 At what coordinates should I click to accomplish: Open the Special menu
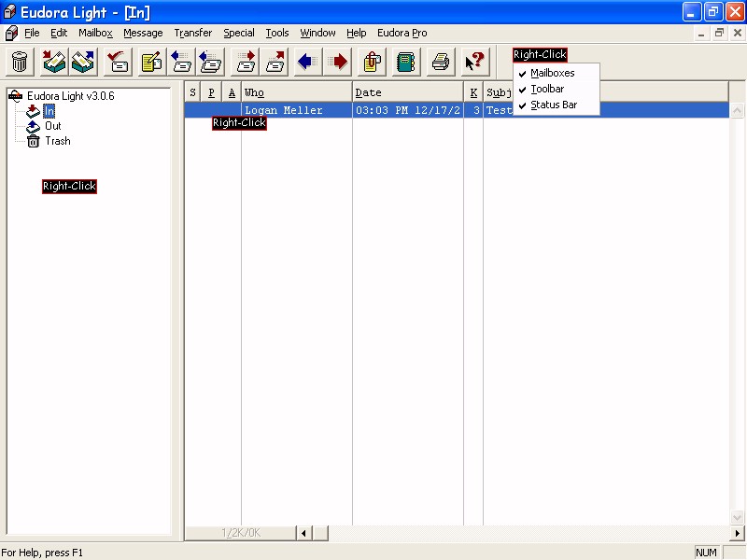[239, 33]
